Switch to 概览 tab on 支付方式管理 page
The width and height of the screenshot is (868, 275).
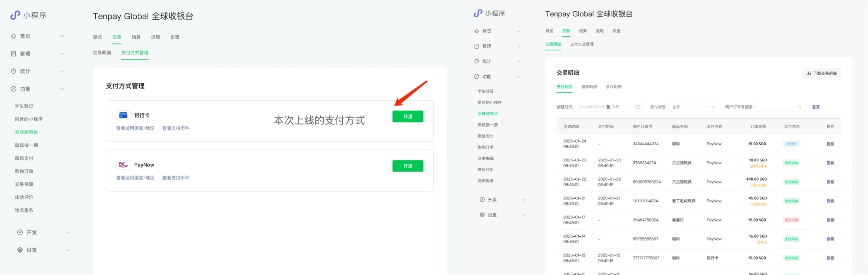(97, 37)
